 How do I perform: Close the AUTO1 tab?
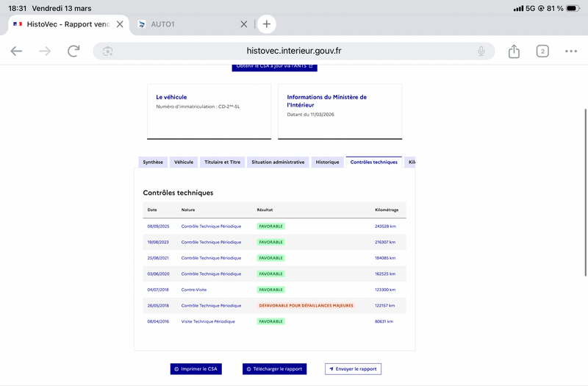(x=244, y=24)
